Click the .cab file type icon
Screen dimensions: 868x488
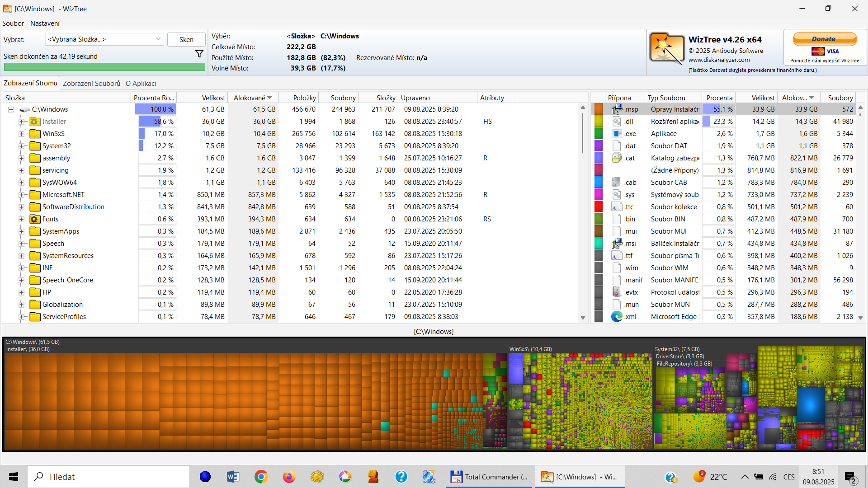[x=617, y=183]
